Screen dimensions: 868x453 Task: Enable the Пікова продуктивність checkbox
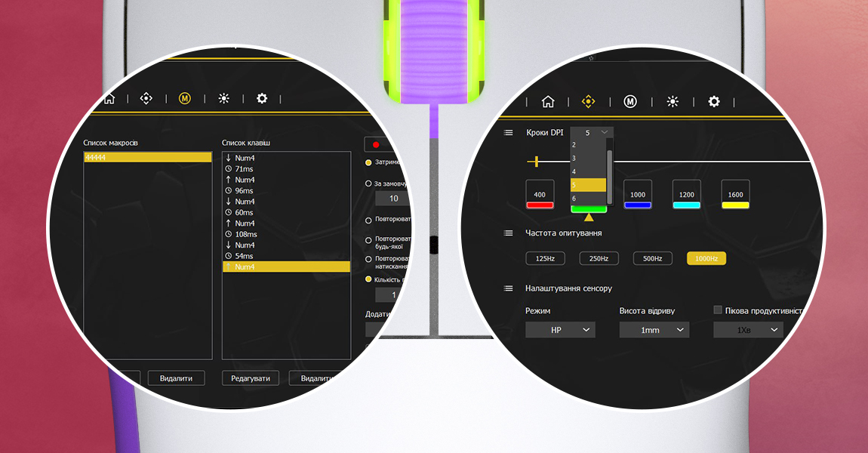[718, 310]
